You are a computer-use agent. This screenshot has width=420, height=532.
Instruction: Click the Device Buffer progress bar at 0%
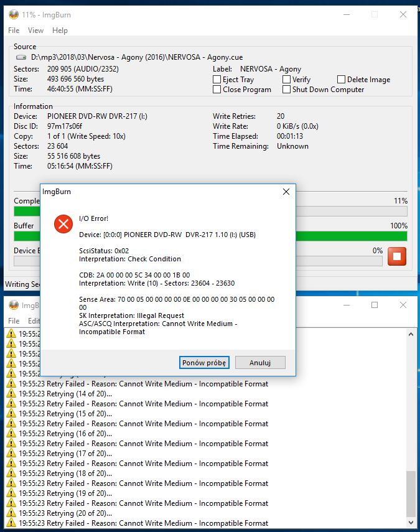point(198,261)
